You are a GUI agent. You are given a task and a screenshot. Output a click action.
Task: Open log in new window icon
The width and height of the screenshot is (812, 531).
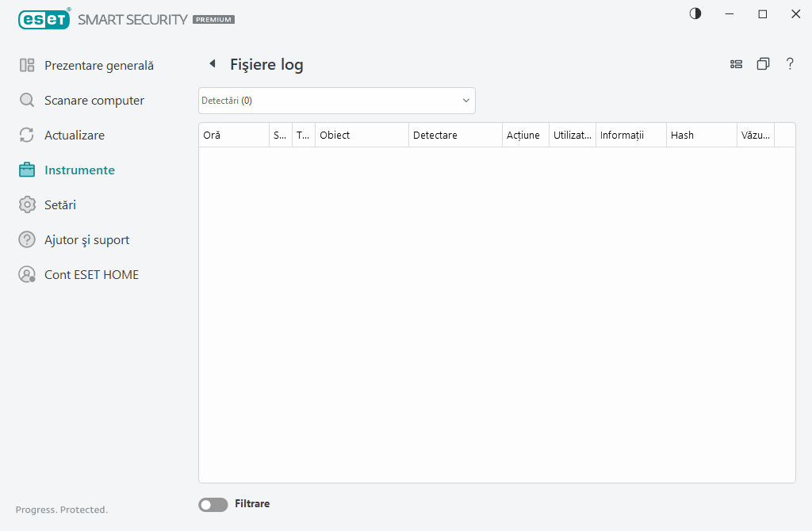click(x=763, y=64)
